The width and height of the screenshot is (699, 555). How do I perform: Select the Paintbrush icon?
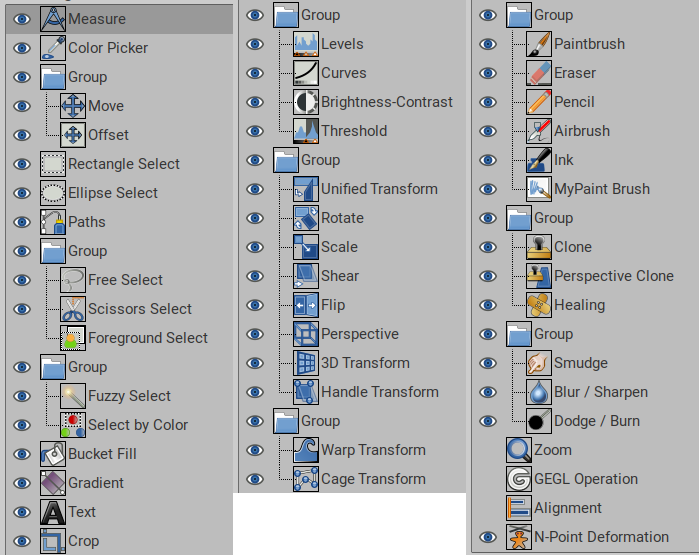coord(539,44)
